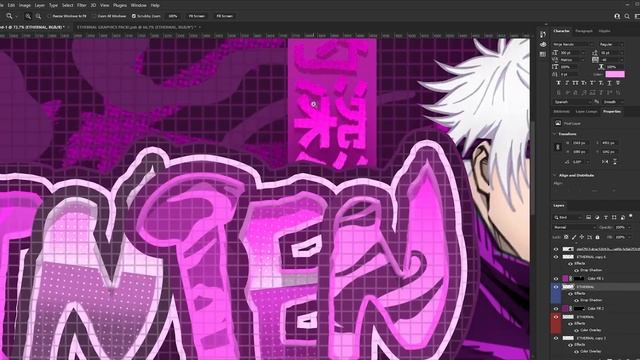
Task: Flip horizontal icon in Transform section
Action: pos(605,162)
